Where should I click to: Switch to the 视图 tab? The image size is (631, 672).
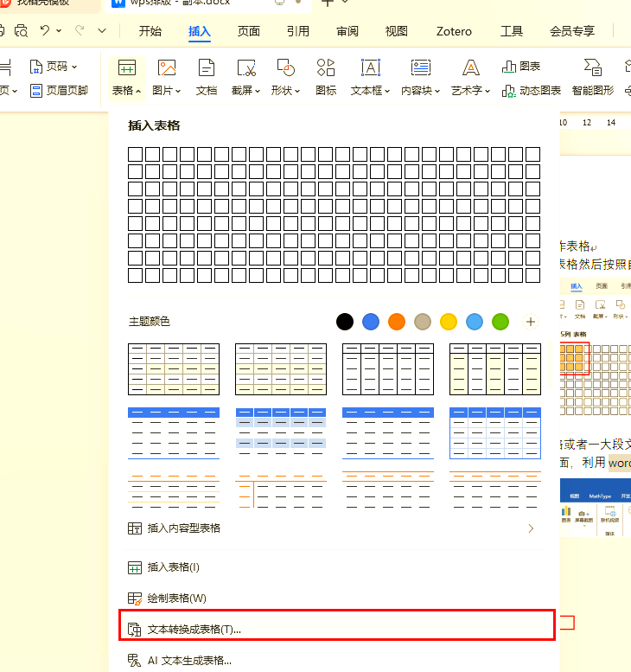pyautogui.click(x=396, y=31)
